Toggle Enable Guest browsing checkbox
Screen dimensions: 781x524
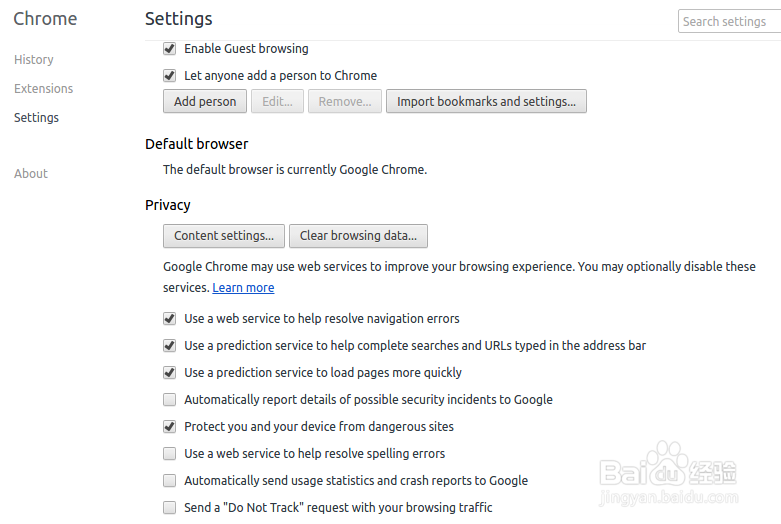coord(170,48)
